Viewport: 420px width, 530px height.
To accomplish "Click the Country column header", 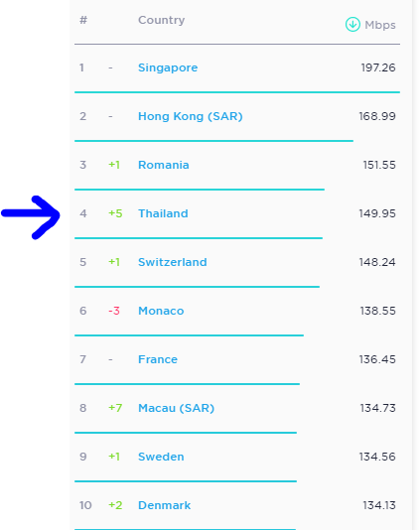I will (x=161, y=20).
